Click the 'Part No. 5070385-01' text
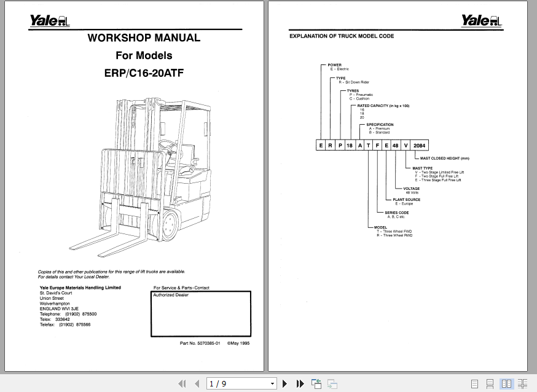Viewport: 537px width, 392px height. coord(200,343)
